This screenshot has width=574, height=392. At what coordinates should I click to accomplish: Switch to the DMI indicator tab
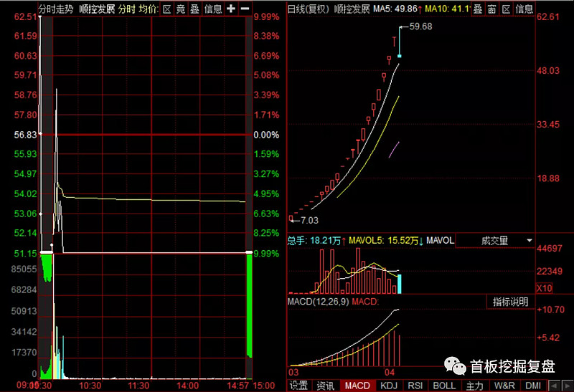pyautogui.click(x=533, y=386)
